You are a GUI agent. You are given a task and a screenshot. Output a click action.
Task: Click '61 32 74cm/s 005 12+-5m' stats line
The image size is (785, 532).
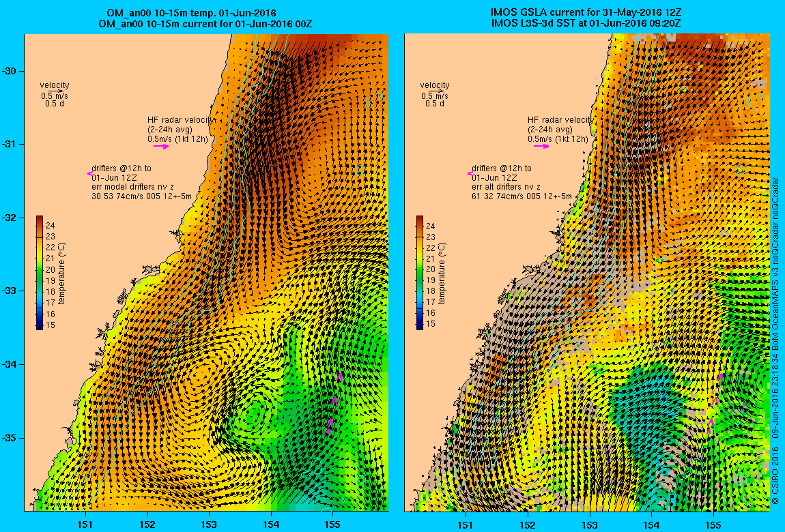[x=522, y=196]
